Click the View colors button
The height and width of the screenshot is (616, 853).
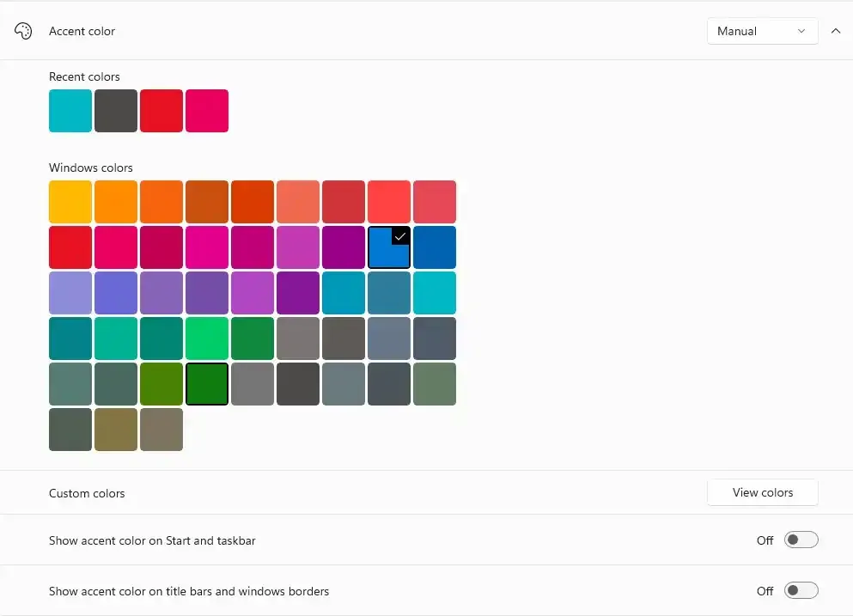pyautogui.click(x=762, y=492)
